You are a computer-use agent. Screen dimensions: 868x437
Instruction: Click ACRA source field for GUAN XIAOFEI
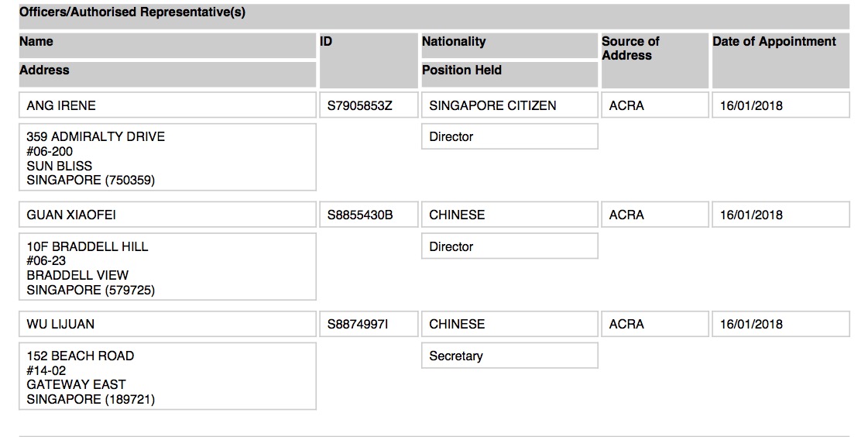(655, 215)
